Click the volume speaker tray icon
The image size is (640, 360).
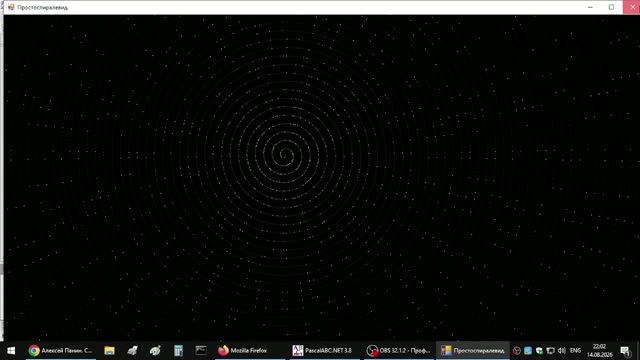click(562, 351)
